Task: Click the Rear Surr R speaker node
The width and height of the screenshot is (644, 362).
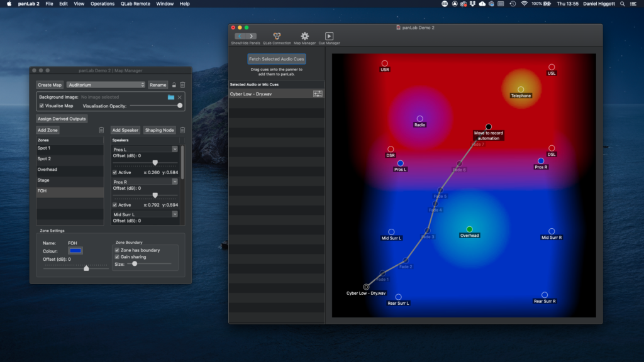Action: tap(545, 295)
